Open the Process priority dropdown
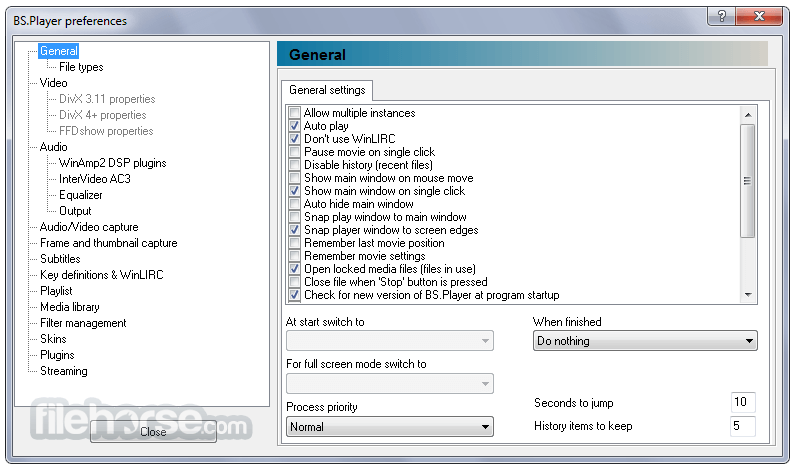The image size is (794, 470). (389, 426)
